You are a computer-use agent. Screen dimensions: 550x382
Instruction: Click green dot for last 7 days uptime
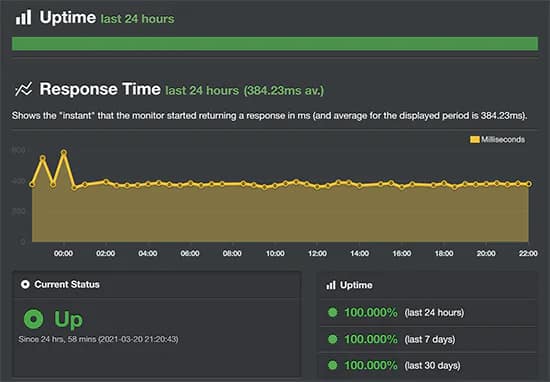point(333,339)
